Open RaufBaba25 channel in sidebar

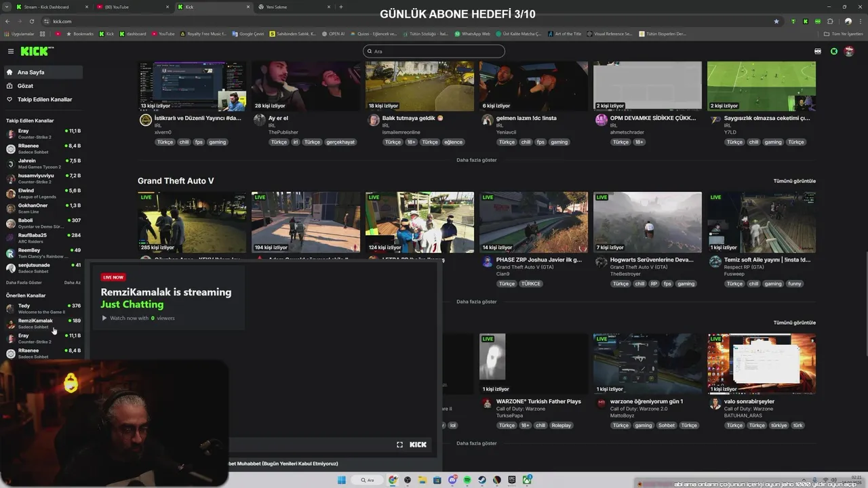[43, 238]
